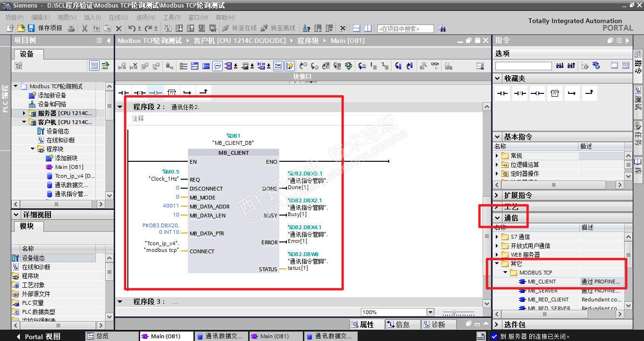The width and height of the screenshot is (644, 341).
Task: Click the copy icon in the toolbar
Action: pos(96,28)
